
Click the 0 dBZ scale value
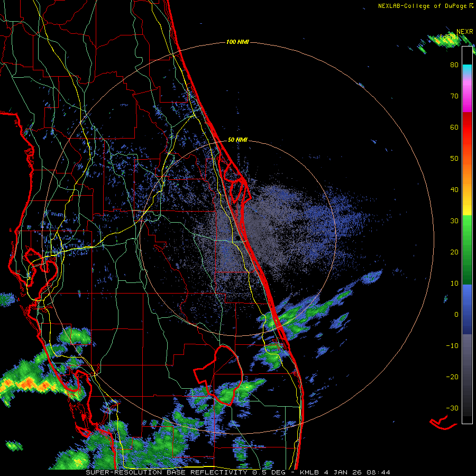pos(456,315)
